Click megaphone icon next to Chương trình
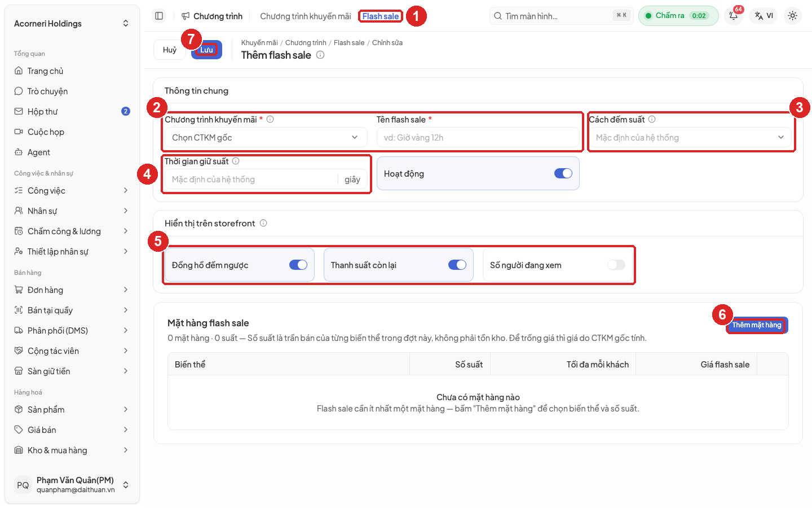Viewport: 812px width, 508px height. coord(186,16)
